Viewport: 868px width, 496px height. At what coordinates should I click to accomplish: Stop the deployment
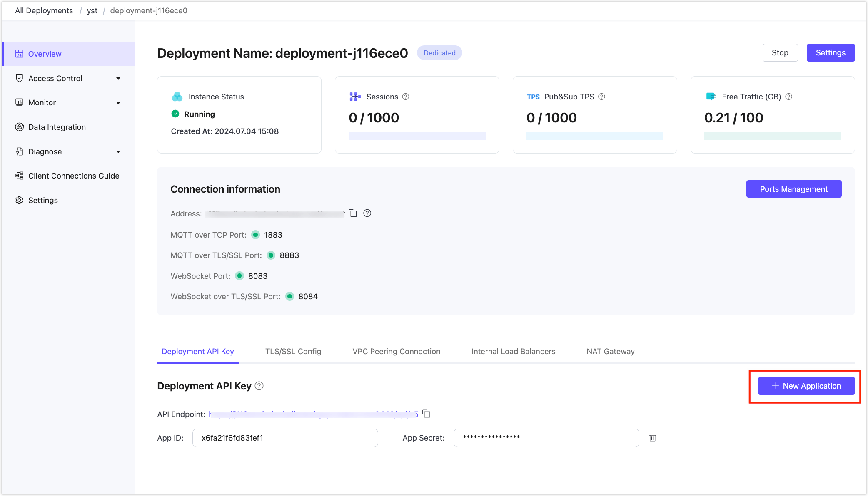(x=780, y=52)
